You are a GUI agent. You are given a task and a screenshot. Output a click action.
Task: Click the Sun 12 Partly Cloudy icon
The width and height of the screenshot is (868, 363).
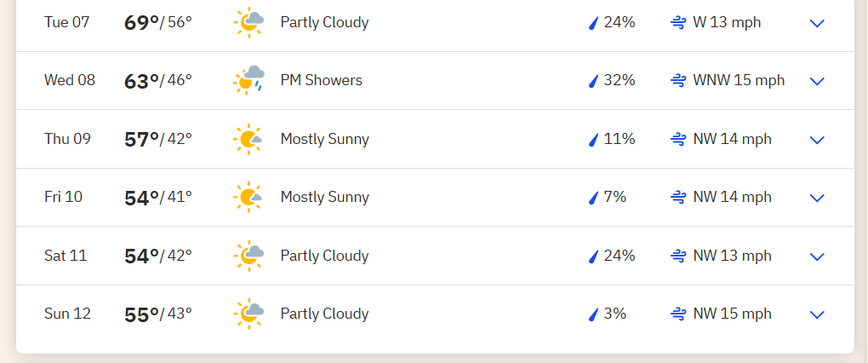tap(248, 314)
